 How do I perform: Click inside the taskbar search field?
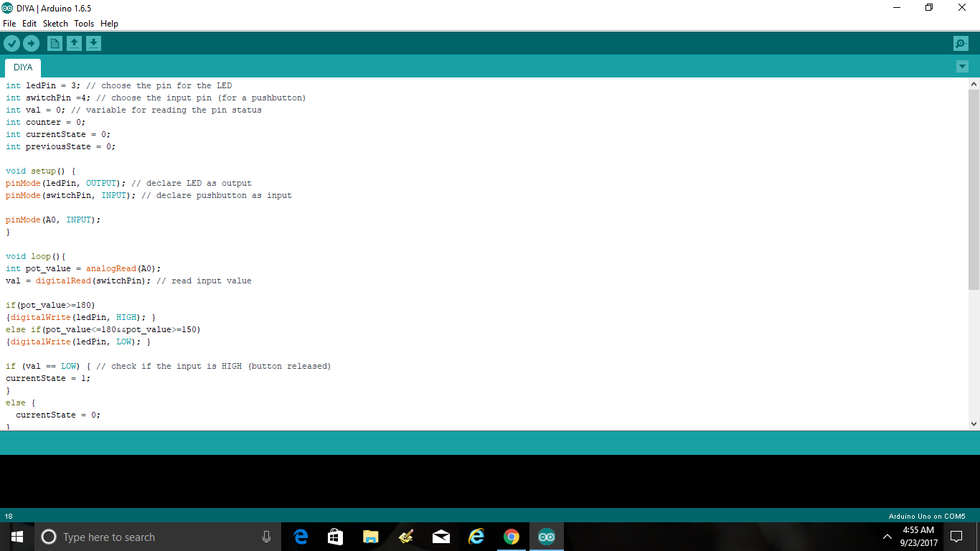click(x=143, y=536)
